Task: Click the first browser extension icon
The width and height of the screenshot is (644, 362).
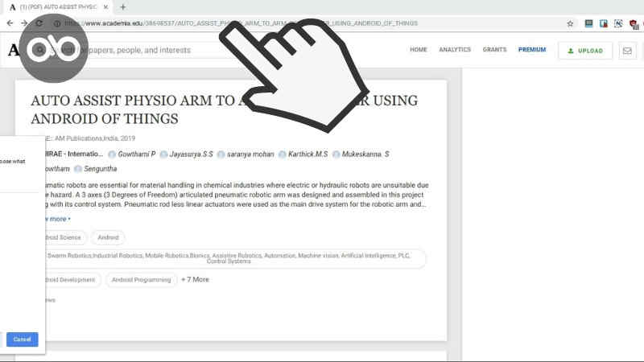Action: (x=588, y=23)
